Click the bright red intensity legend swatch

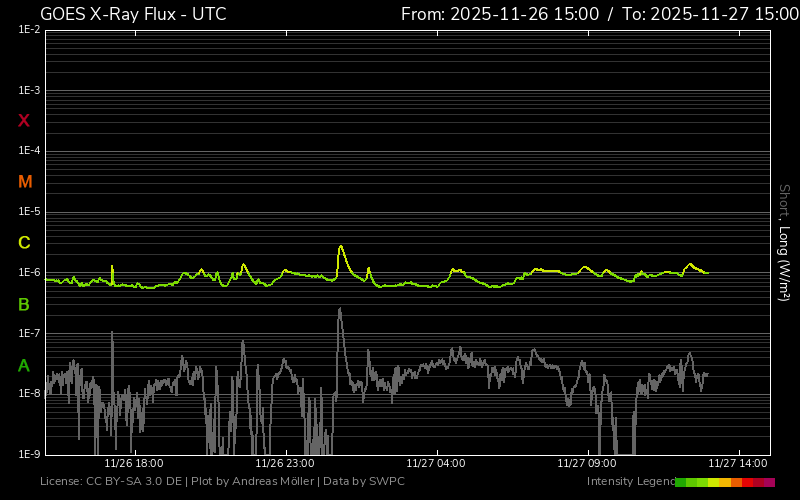click(747, 482)
